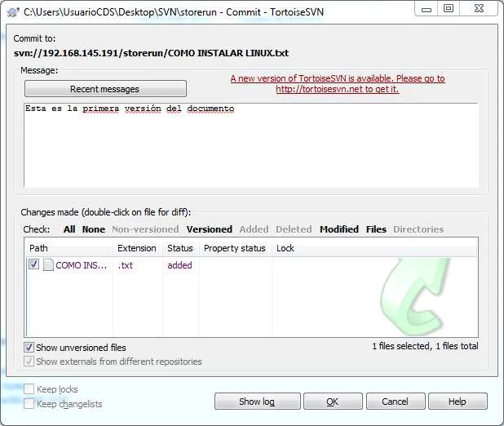The image size is (504, 426).
Task: Open the tortoisesvn.net new version link
Action: pyautogui.click(x=338, y=84)
